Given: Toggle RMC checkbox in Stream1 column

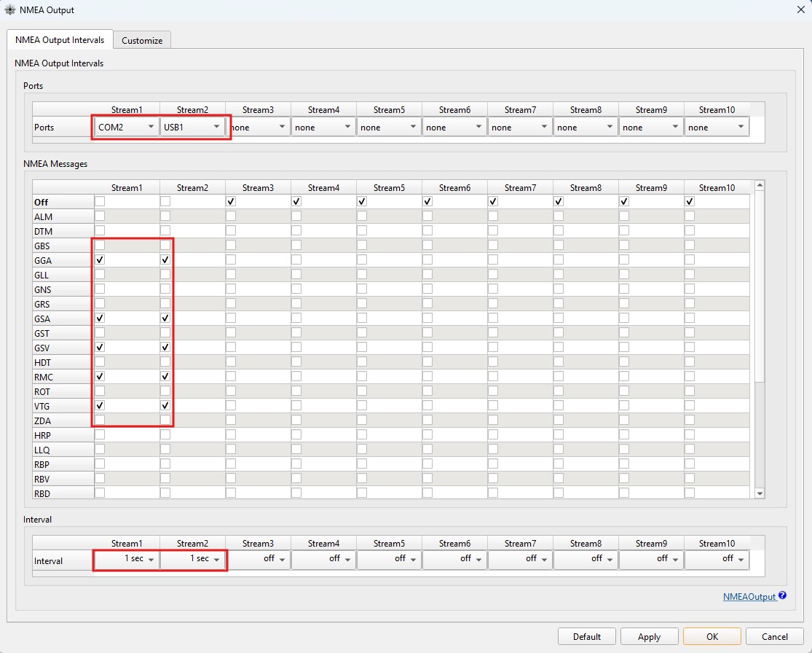Looking at the screenshot, I should click(x=100, y=376).
